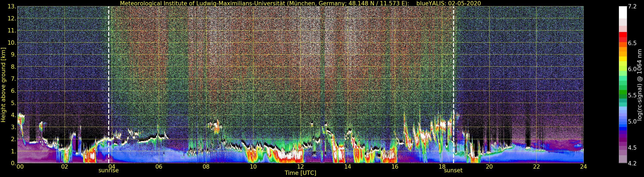Click the time axis tick label '20'
The image size is (644, 177).
tap(489, 167)
